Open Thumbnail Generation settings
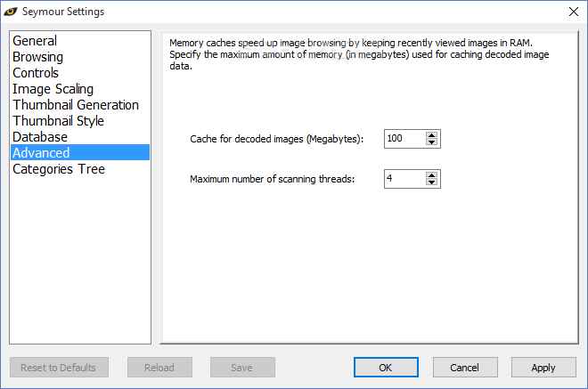Screen dimensions: 588x389 pos(80,105)
